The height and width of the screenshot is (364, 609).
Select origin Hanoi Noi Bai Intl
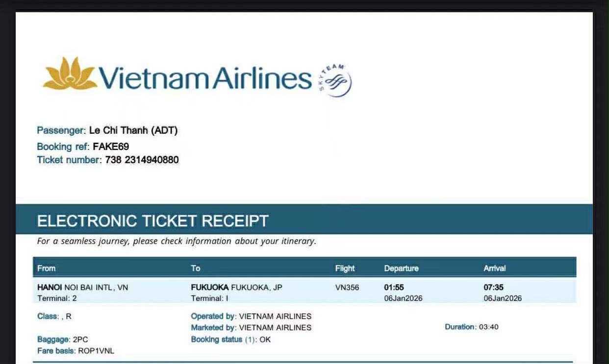[x=82, y=288]
